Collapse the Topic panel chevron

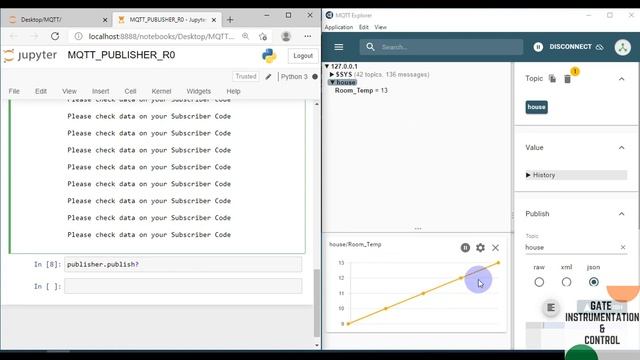point(622,78)
